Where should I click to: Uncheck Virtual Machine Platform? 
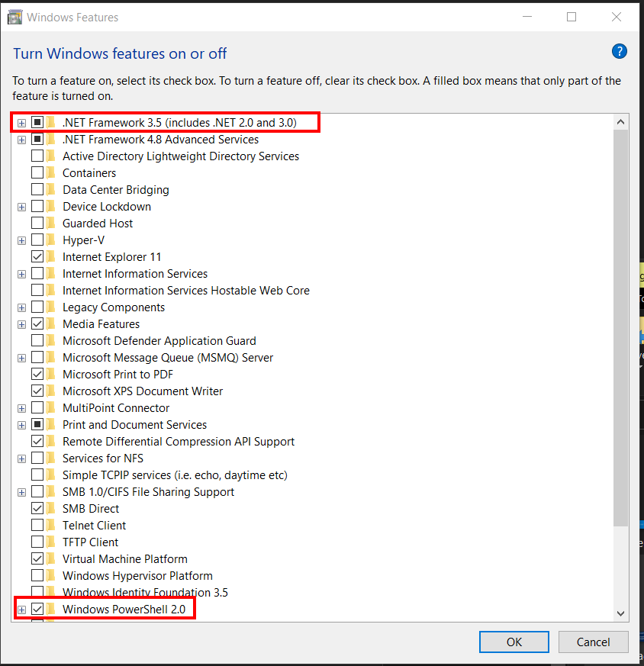37,558
